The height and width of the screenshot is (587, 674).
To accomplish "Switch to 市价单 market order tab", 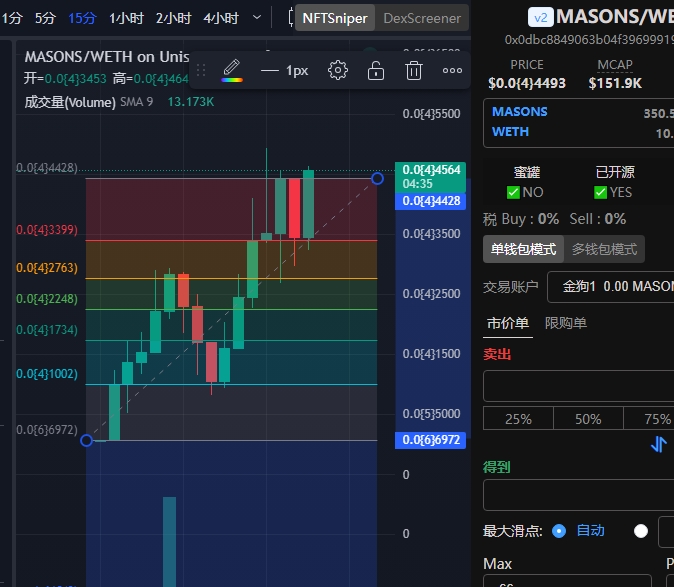I will tap(508, 323).
